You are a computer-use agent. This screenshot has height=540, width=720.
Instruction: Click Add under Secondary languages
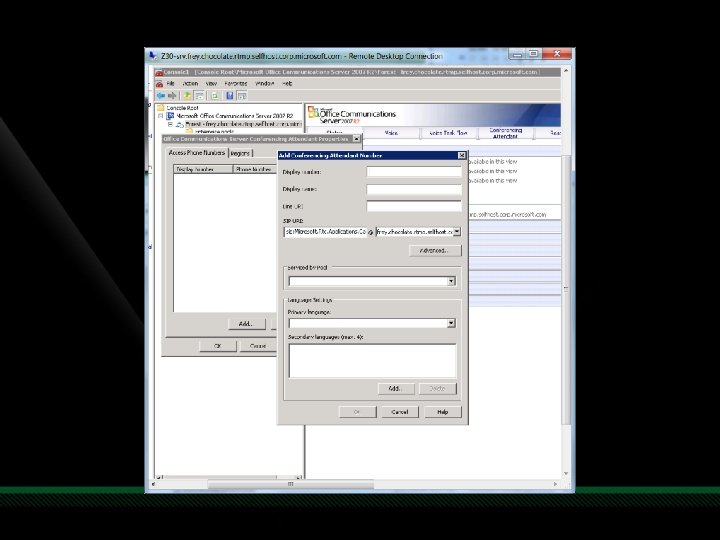(x=396, y=388)
